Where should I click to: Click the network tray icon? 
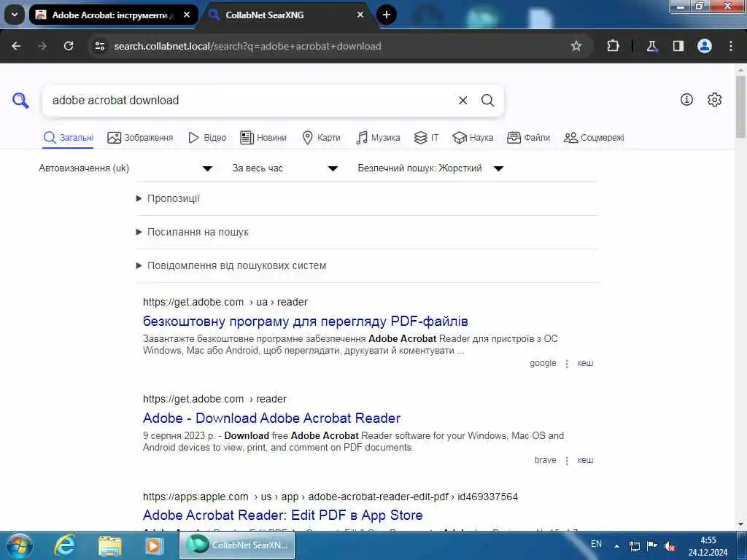tap(635, 545)
